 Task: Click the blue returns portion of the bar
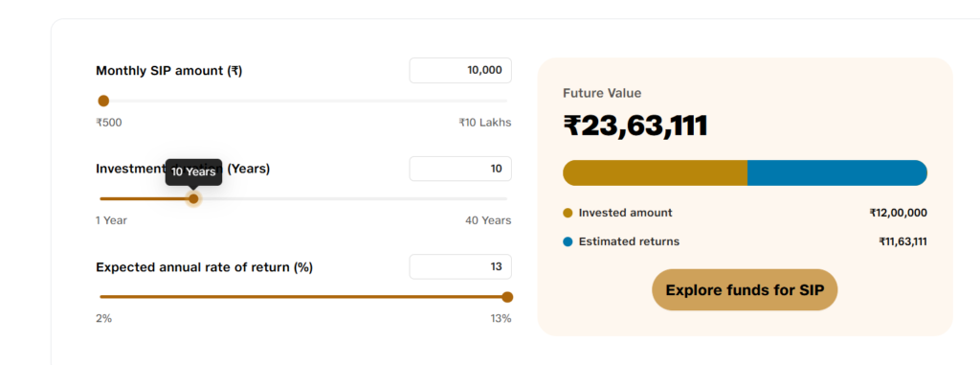click(837, 172)
